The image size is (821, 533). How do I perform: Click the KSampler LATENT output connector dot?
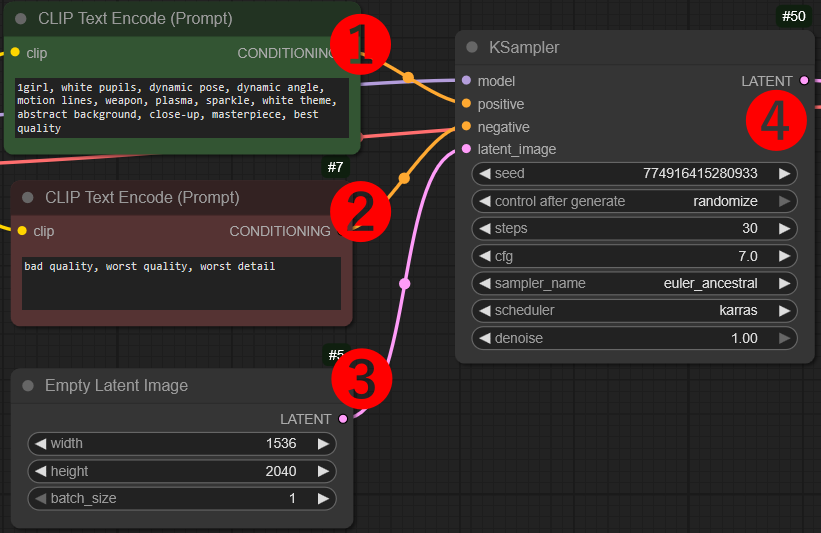pos(805,81)
